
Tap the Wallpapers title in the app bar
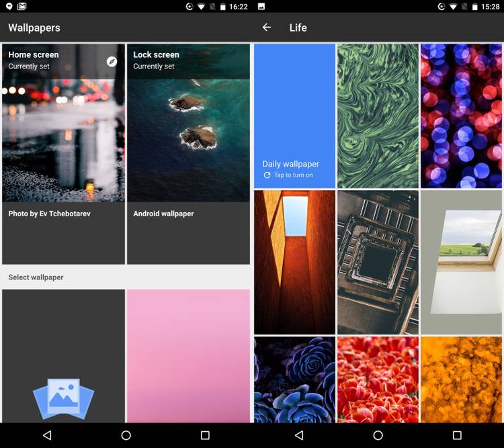[x=34, y=28]
